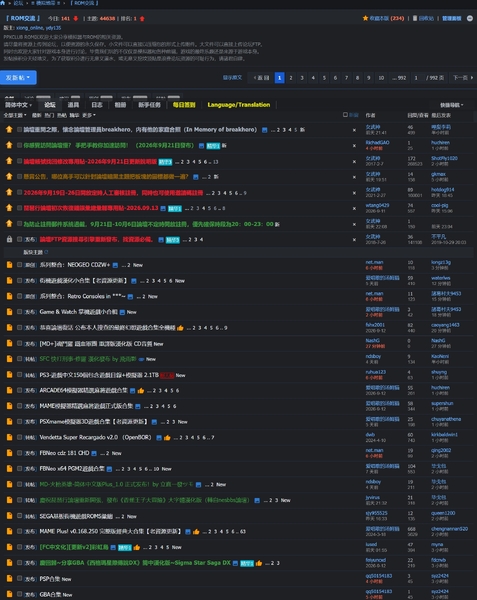
Task: Click the favorite star icon for this board
Action: [365, 18]
